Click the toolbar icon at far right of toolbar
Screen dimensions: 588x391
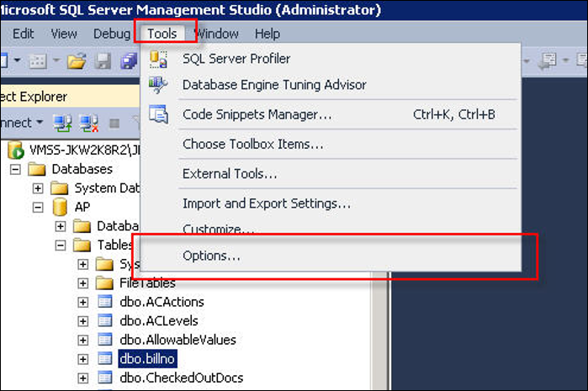tap(582, 60)
